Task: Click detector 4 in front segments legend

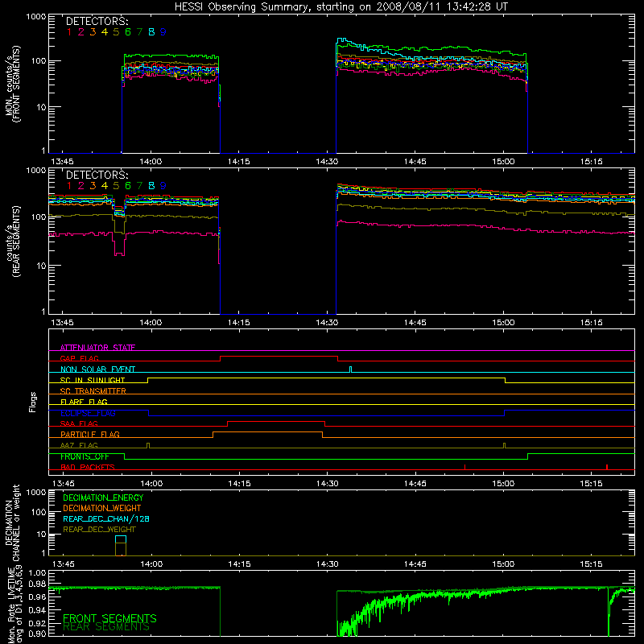Action: click(x=105, y=32)
